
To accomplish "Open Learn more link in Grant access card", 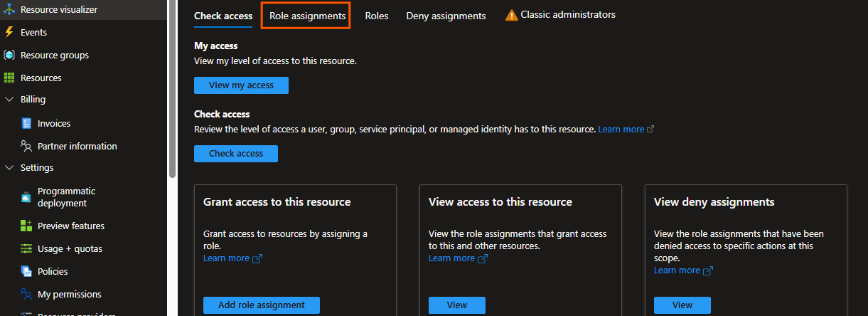I will point(226,258).
